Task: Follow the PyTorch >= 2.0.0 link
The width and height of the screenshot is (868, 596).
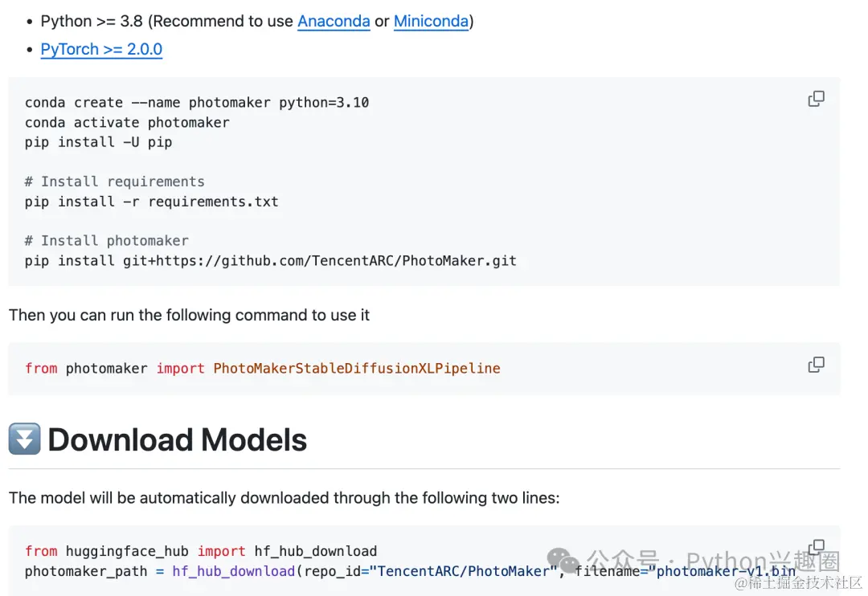Action: (x=101, y=49)
